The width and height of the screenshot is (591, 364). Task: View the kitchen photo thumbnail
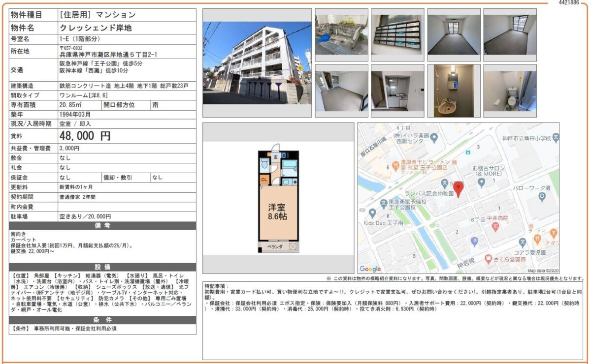tap(397, 91)
